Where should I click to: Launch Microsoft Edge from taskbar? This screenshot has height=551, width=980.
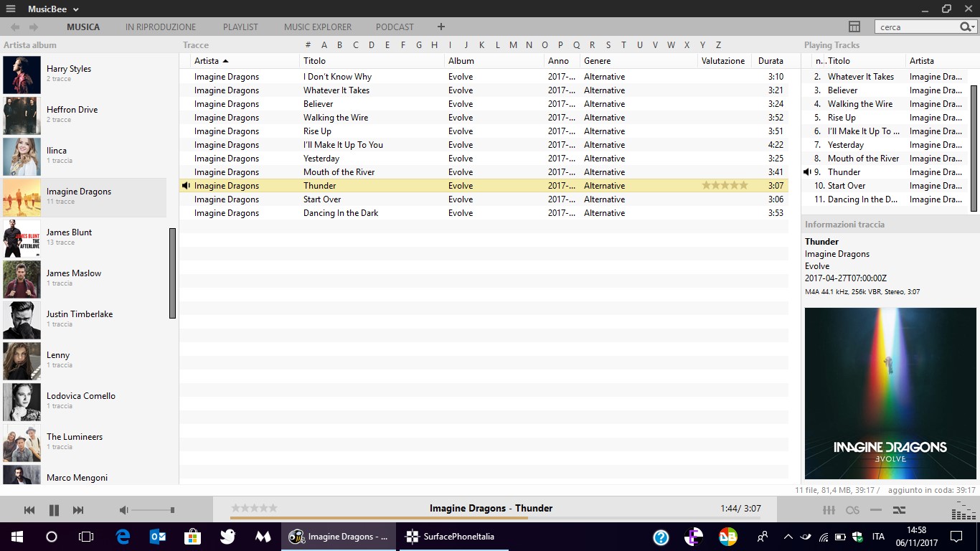pos(123,536)
